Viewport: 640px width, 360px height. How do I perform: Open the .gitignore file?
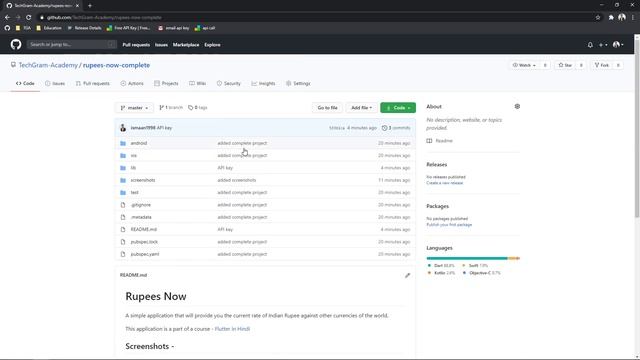click(x=141, y=205)
